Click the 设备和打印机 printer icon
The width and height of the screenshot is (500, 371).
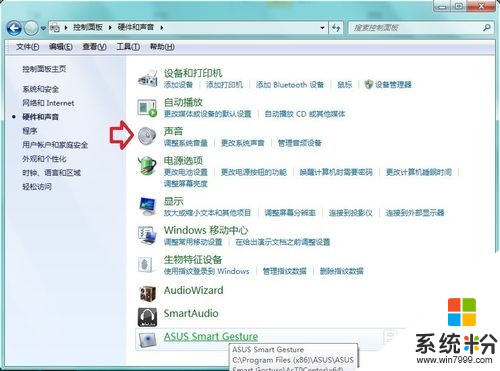147,79
